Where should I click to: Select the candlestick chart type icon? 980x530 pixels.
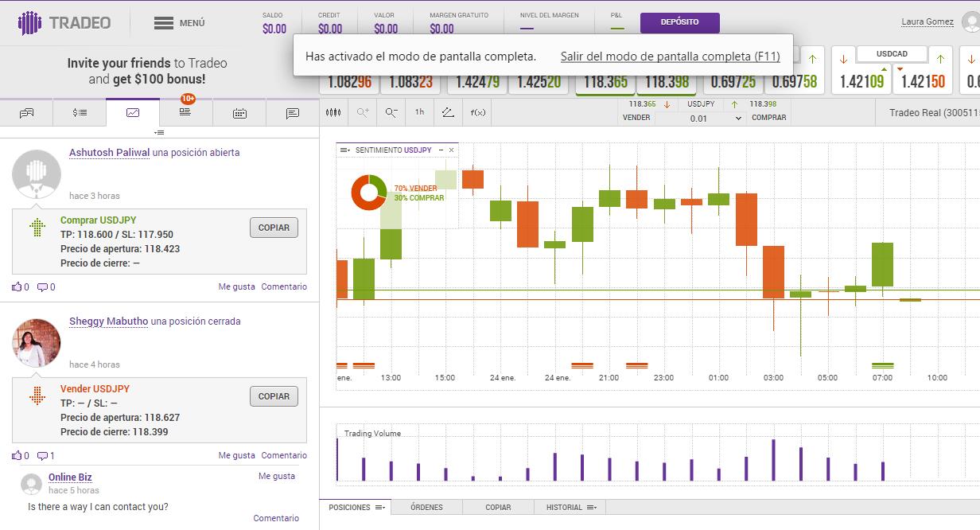click(x=332, y=112)
